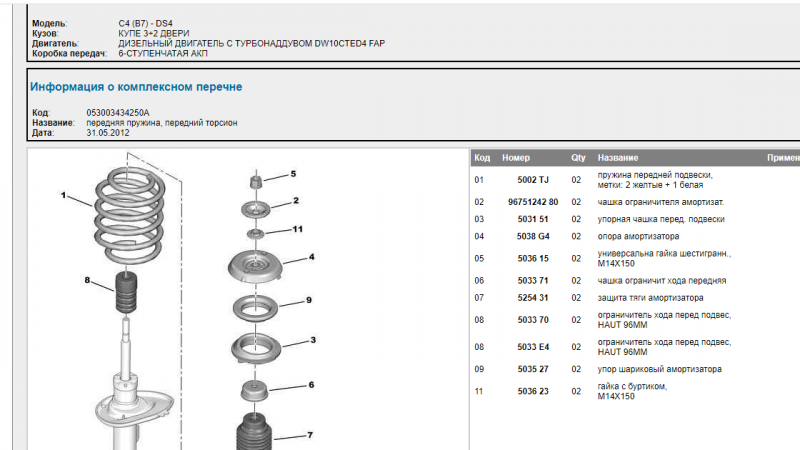Open part number 5002 TJ

[532, 179]
